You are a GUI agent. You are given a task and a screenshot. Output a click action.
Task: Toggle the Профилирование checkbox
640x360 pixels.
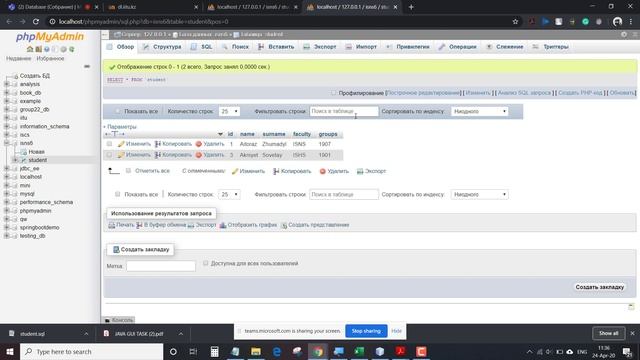pyautogui.click(x=334, y=93)
